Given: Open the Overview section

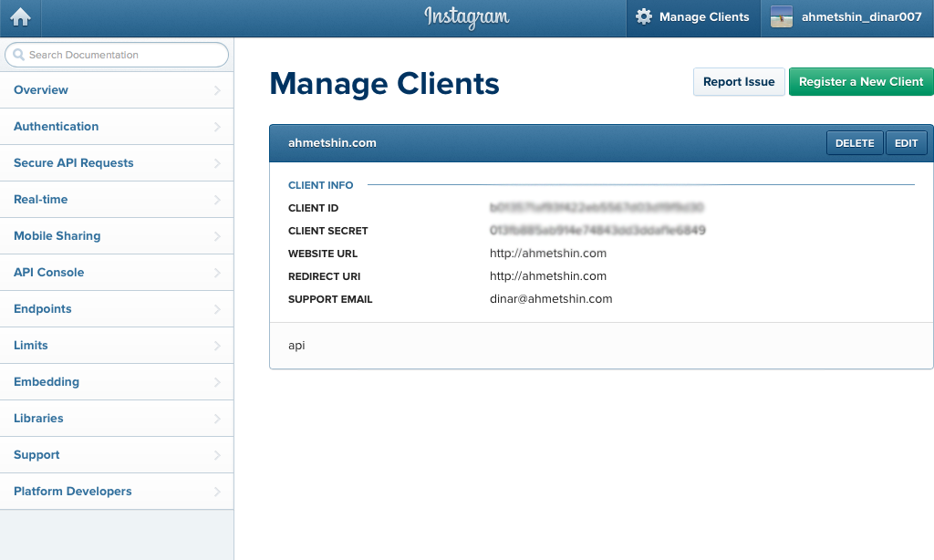Looking at the screenshot, I should click(x=117, y=90).
